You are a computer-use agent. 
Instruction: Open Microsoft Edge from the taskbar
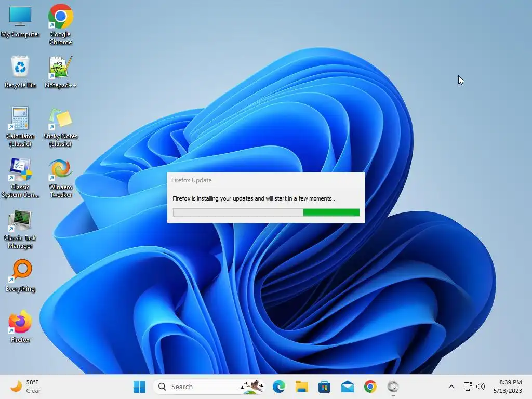coord(279,387)
